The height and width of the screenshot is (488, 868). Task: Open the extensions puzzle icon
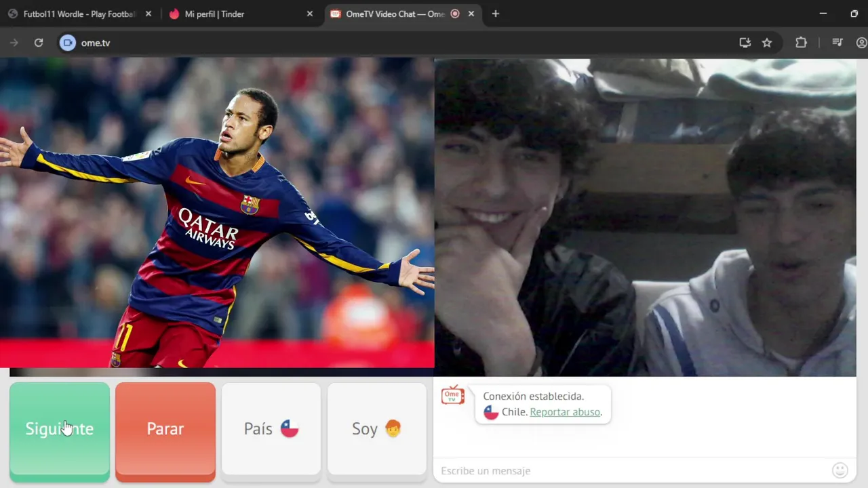point(801,43)
